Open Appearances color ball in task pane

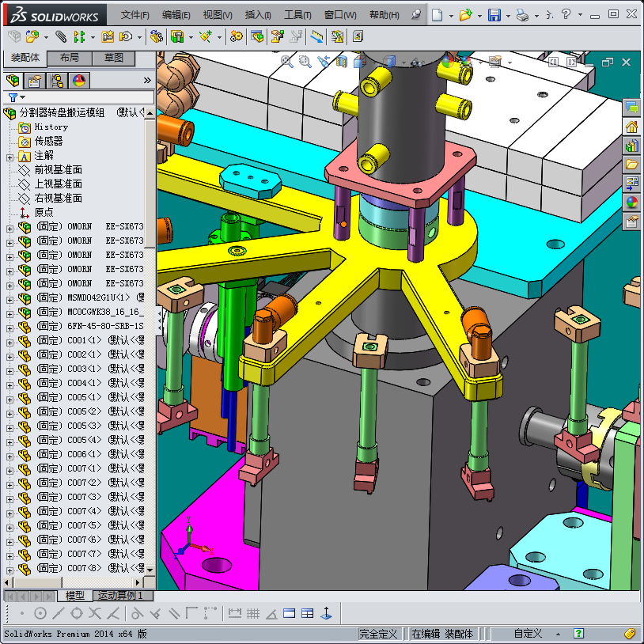tap(631, 202)
